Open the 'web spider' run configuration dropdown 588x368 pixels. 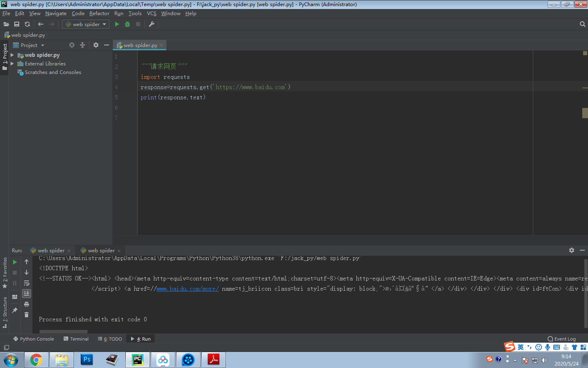[x=86, y=24]
